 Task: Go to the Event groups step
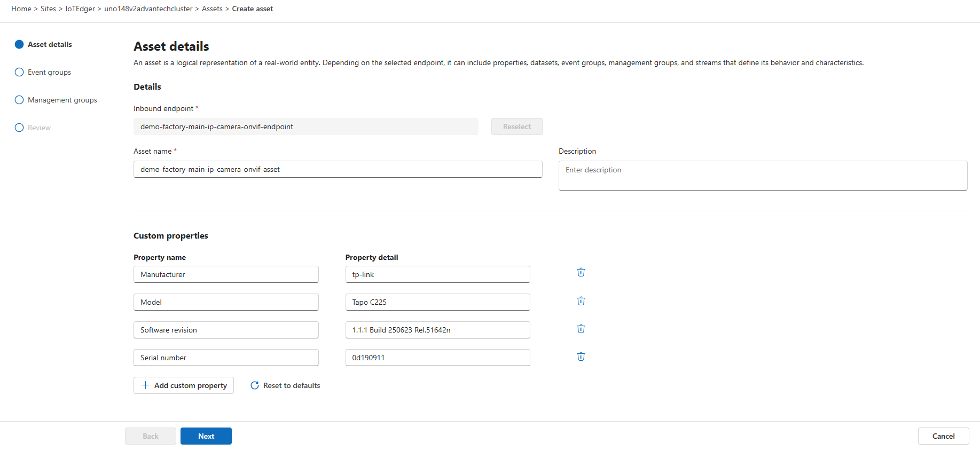pyautogui.click(x=49, y=72)
